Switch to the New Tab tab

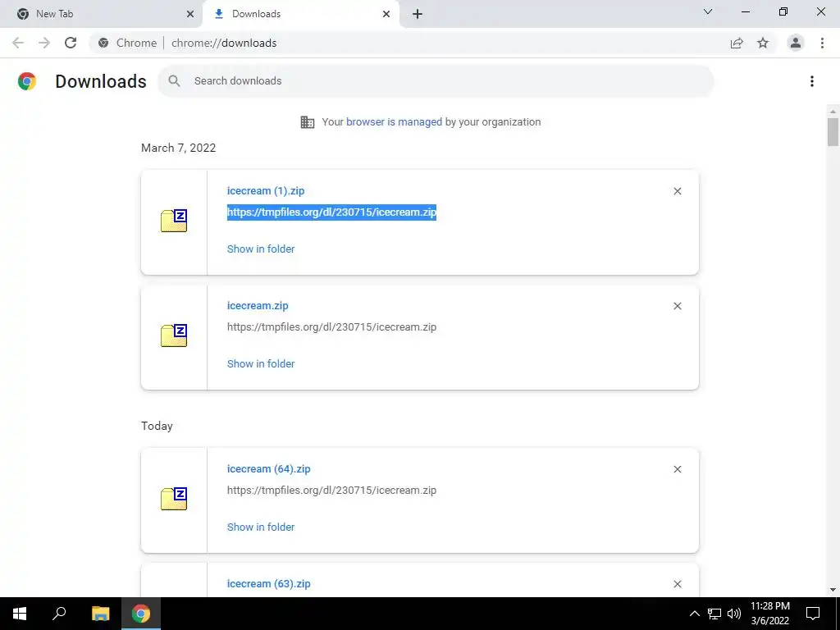tap(101, 14)
